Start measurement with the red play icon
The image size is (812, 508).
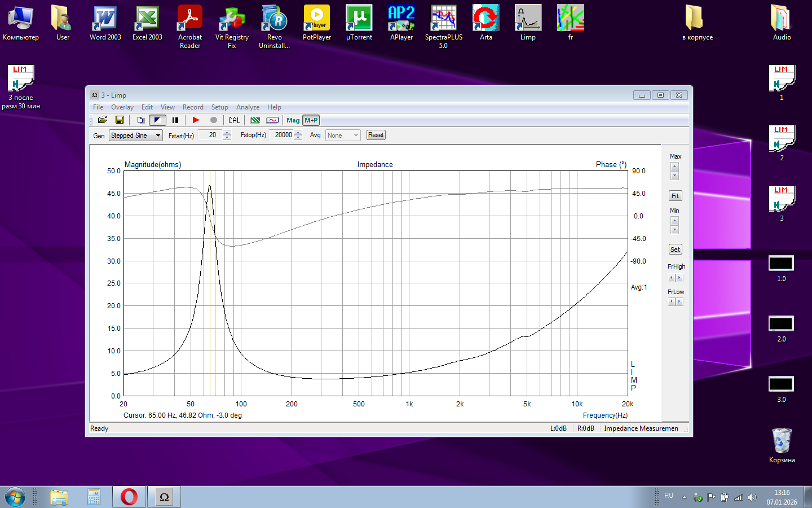(x=196, y=120)
